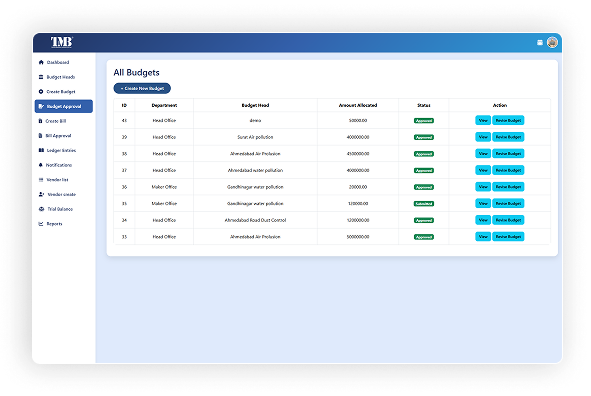Click Head Office cell in row 34
The width and height of the screenshot is (591, 396).
pos(164,220)
